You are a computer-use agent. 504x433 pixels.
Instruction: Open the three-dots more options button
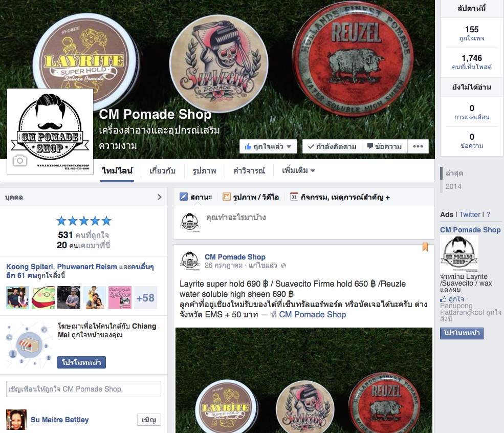pos(418,146)
